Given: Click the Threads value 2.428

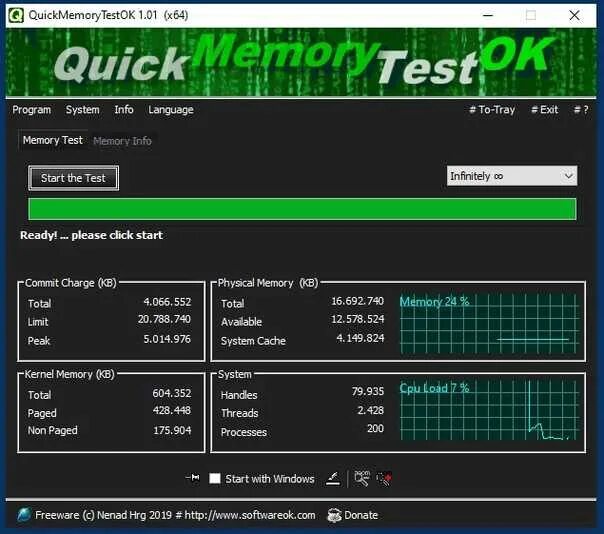Looking at the screenshot, I should [x=371, y=410].
